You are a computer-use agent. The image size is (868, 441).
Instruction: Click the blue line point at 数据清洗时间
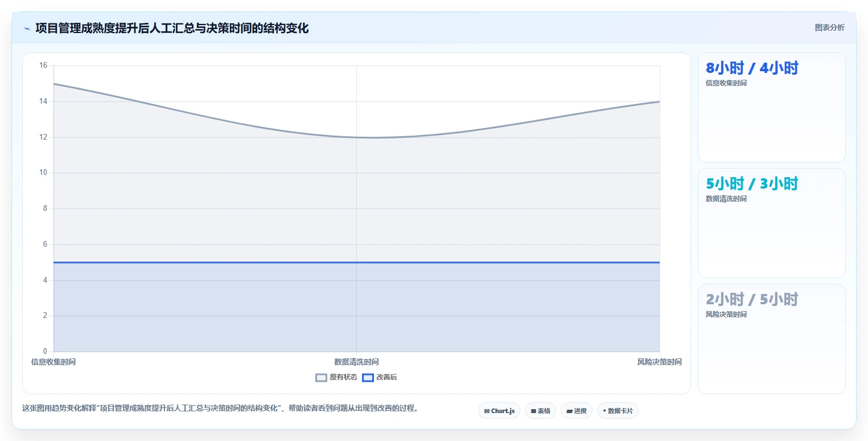[356, 263]
